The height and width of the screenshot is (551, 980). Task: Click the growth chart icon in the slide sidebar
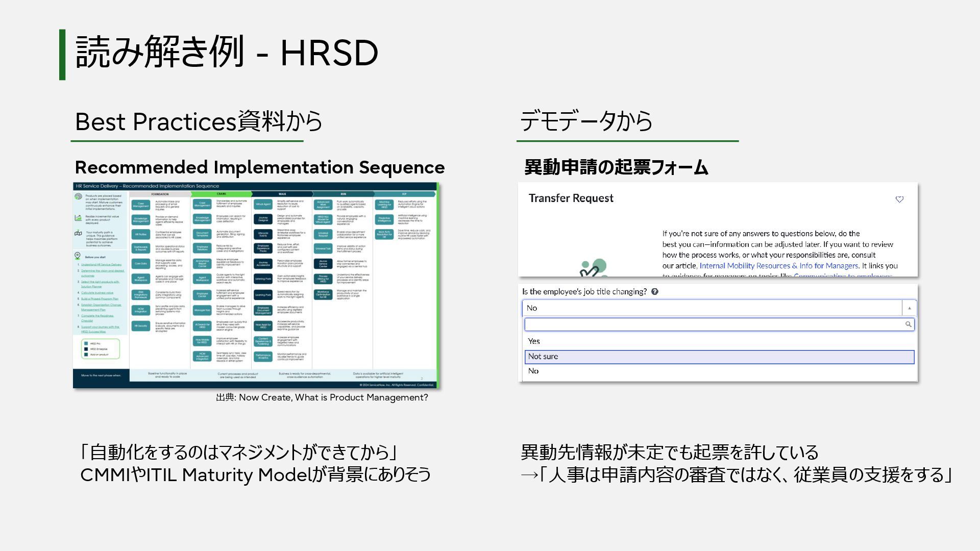point(78,218)
